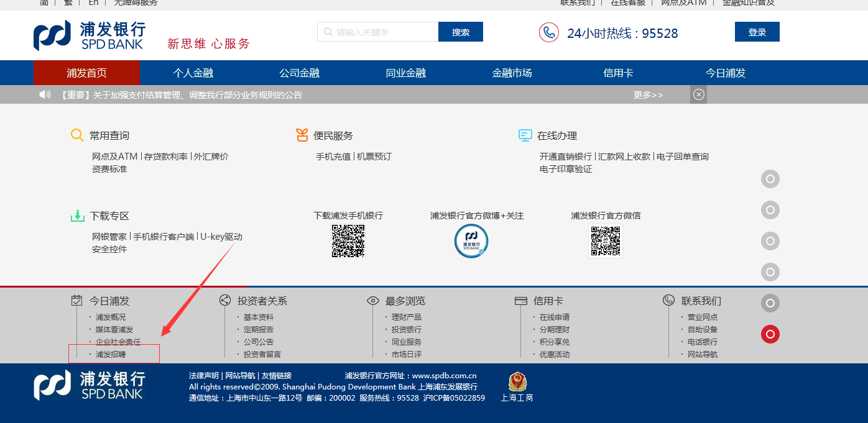Click the 登录 login button
868x423 pixels.
[757, 32]
